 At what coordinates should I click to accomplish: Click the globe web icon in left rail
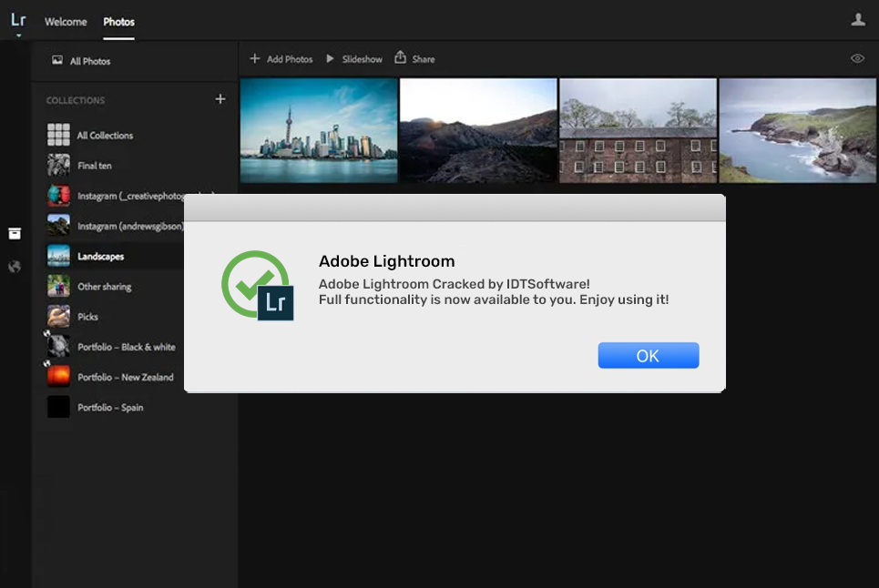point(15,267)
